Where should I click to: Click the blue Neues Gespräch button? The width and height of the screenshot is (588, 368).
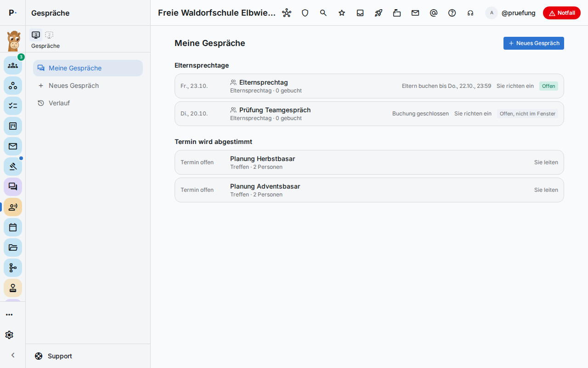534,43
